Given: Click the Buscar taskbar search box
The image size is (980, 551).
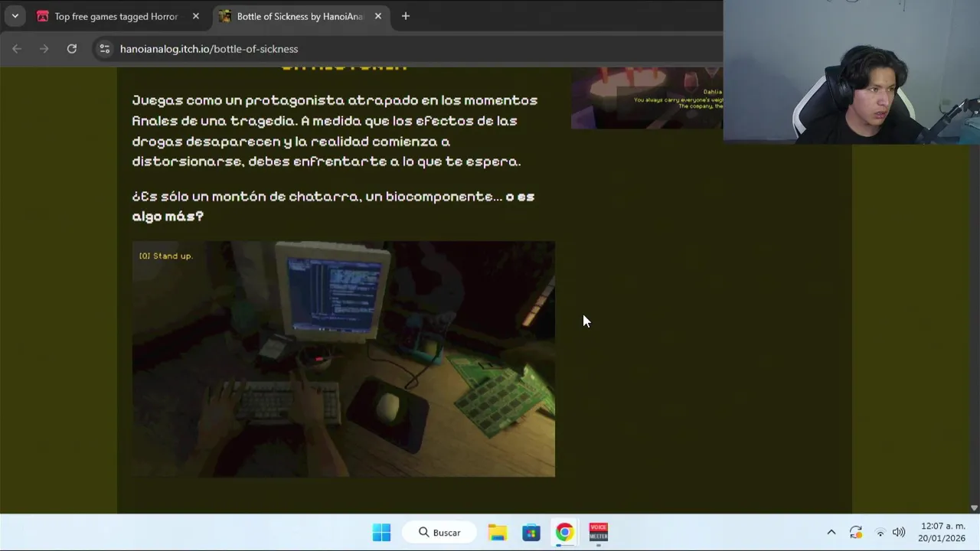Looking at the screenshot, I should pyautogui.click(x=440, y=533).
